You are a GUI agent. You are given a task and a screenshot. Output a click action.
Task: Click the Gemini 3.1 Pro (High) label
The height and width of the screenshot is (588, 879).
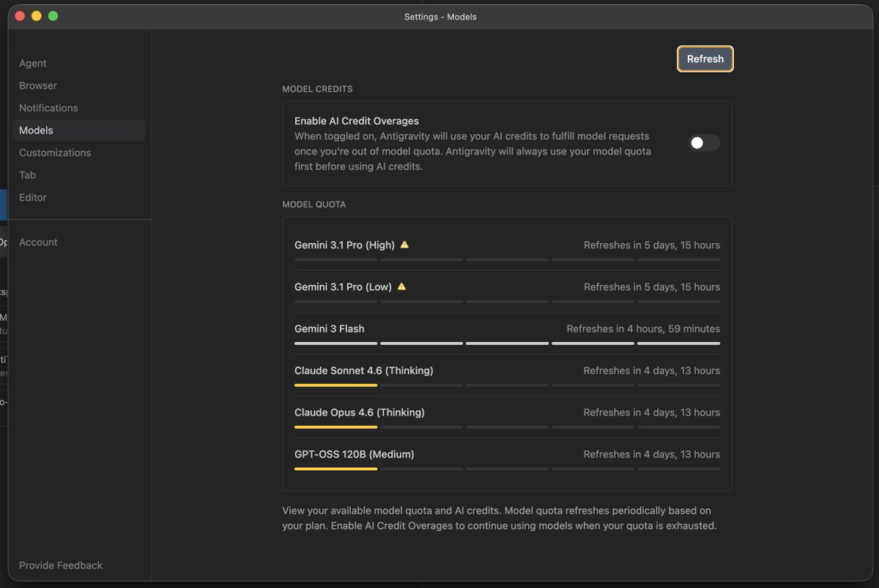coord(344,245)
